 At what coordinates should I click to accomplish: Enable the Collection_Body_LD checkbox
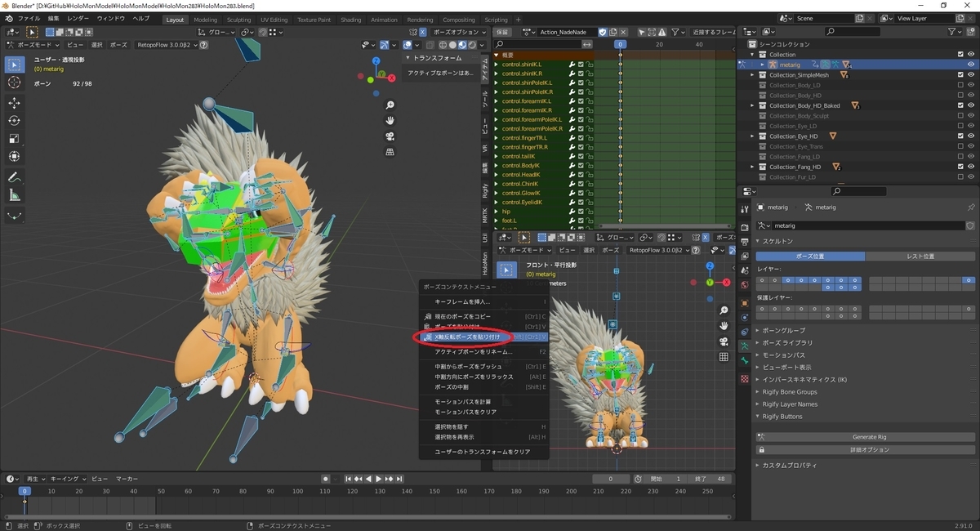pyautogui.click(x=960, y=85)
